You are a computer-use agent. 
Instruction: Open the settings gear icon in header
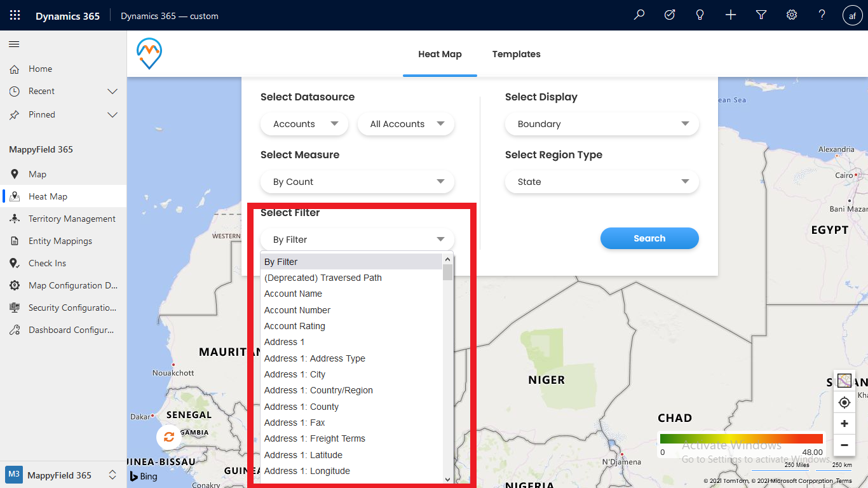point(792,15)
